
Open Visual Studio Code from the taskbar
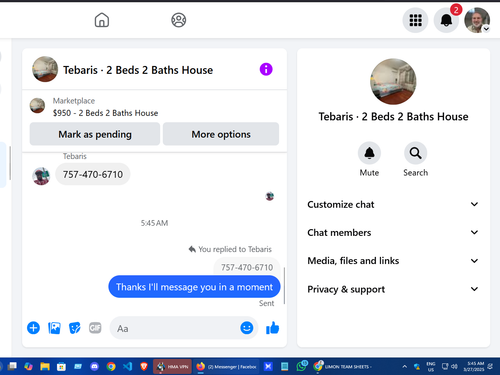coord(127,367)
